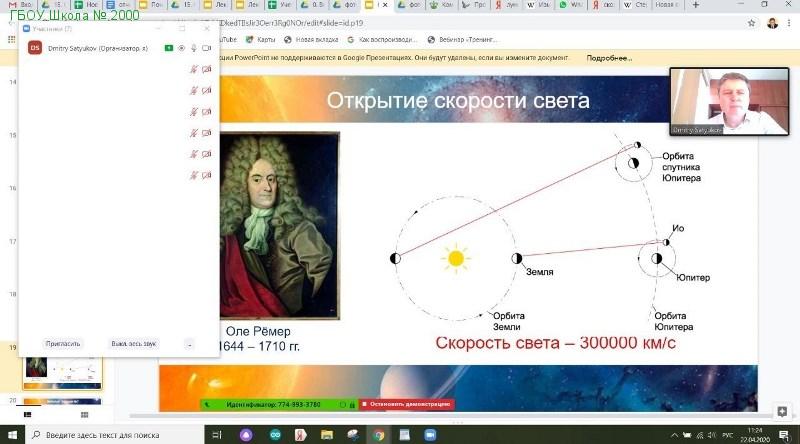Click disabled camera icon of fourth participant row
Viewport: 800px width, 444px height.
point(207,112)
